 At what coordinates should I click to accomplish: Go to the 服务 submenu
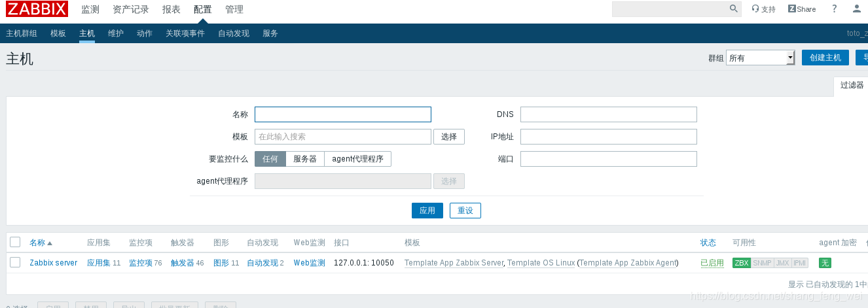coord(270,33)
